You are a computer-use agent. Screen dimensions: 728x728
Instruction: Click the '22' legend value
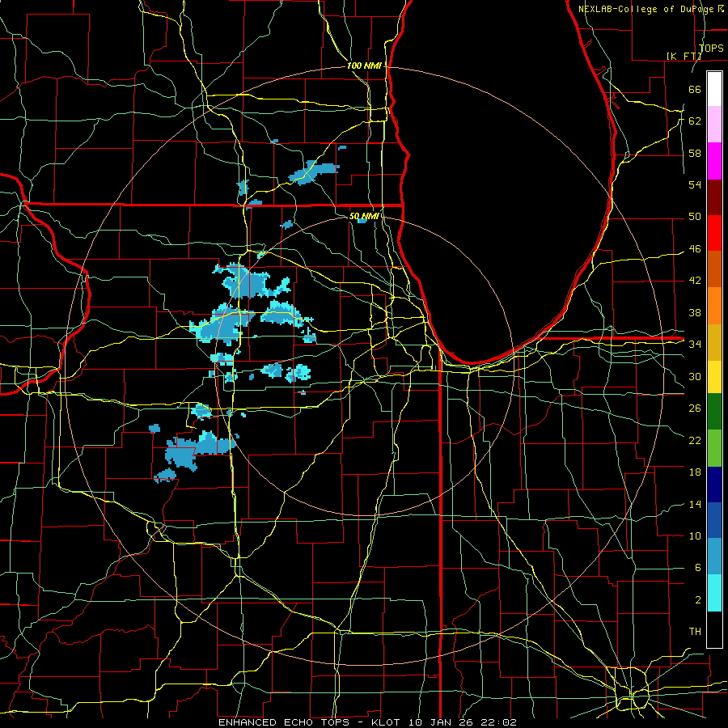(695, 440)
